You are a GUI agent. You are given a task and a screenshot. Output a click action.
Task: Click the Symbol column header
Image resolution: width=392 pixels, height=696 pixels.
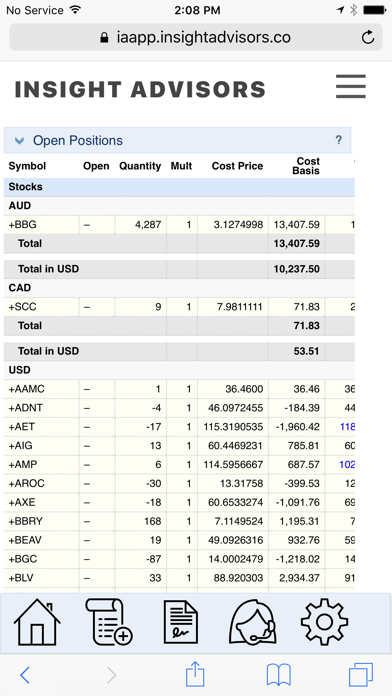[27, 166]
